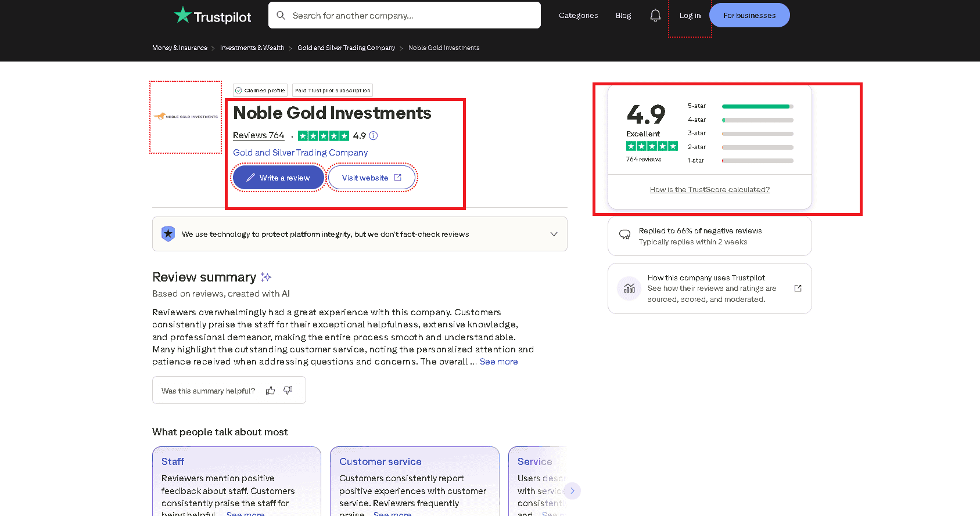Expand the platform integrity notice chevron
Screen dimensions: 980x516
tap(554, 234)
